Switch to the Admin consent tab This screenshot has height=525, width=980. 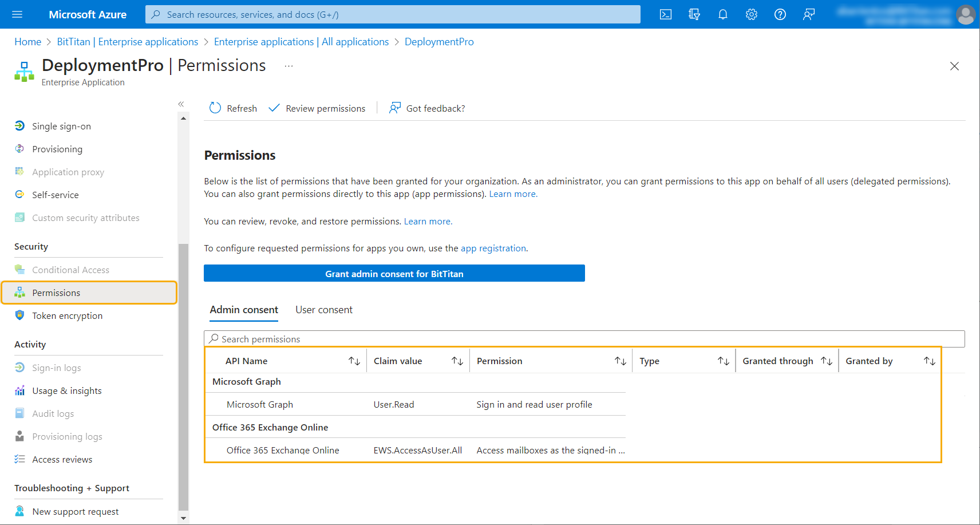click(x=244, y=310)
